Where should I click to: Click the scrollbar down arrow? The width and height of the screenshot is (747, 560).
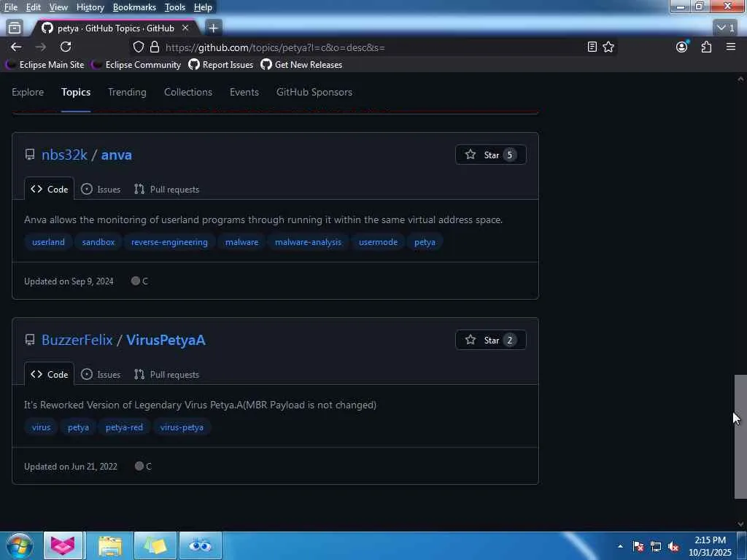(x=740, y=524)
